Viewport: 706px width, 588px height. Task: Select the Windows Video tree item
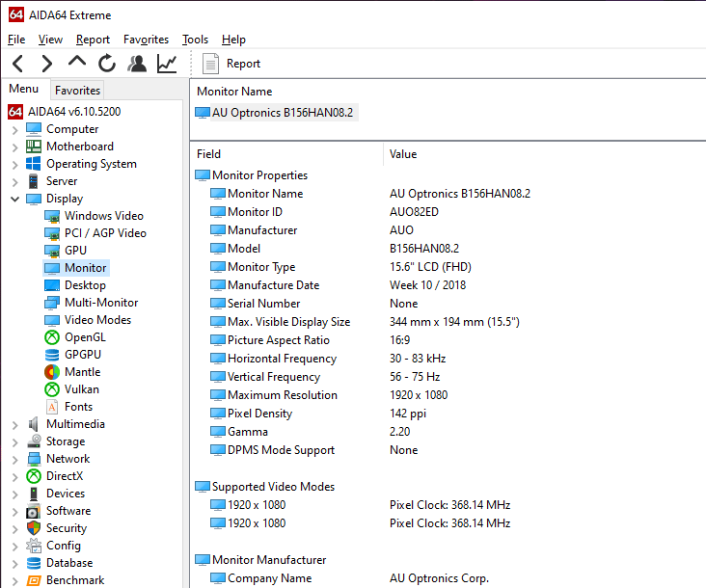(x=95, y=216)
